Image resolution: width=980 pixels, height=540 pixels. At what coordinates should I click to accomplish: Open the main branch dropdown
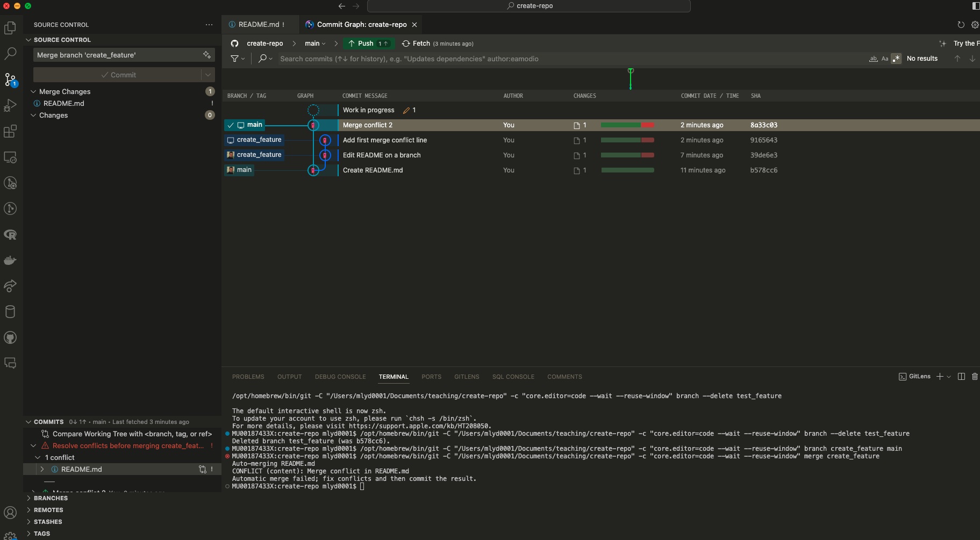(x=315, y=44)
